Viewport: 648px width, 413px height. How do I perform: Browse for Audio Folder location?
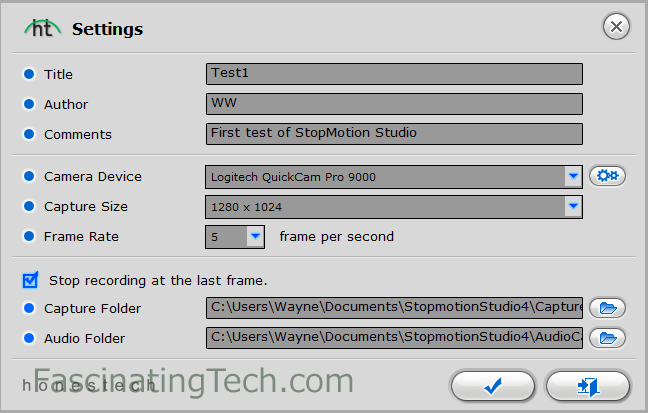click(607, 337)
